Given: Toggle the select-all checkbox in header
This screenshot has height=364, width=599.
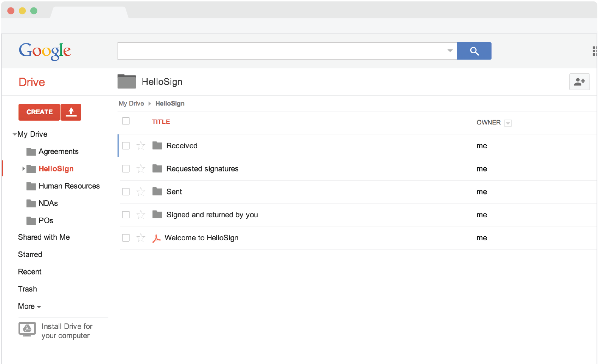Looking at the screenshot, I should coord(126,121).
